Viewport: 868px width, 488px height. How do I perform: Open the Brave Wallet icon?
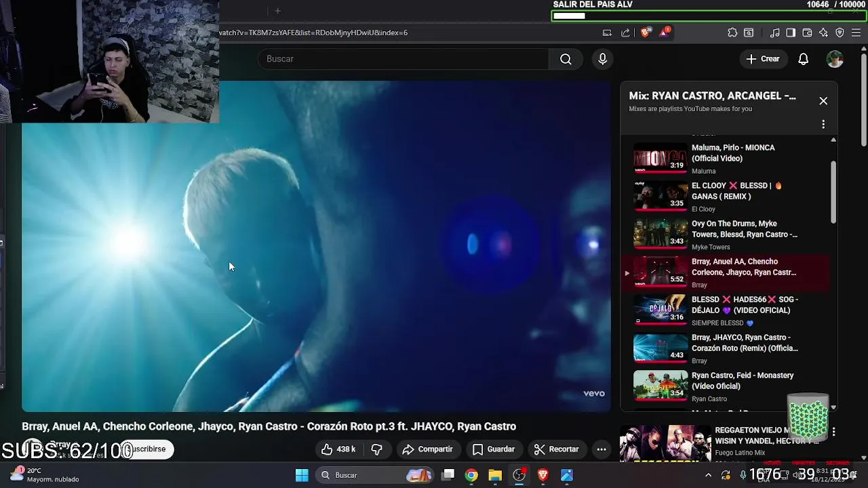point(807,33)
